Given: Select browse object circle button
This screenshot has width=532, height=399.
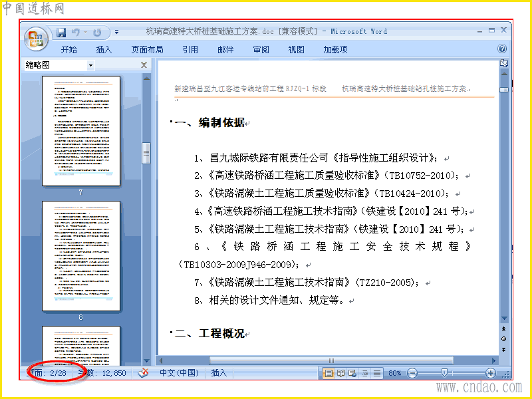Looking at the screenshot, I should pyautogui.click(x=504, y=339).
